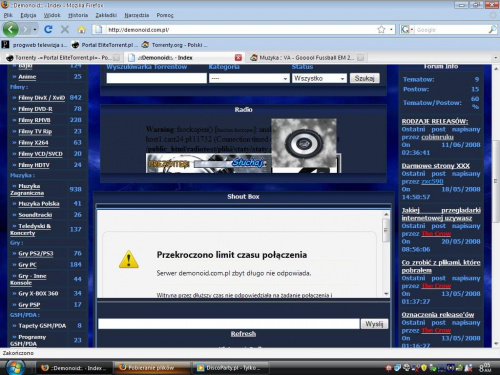Image resolution: width=500 pixels, height=375 pixels.
Task: Switch to the DiscoParty.pl taskbar window
Action: coord(231,368)
